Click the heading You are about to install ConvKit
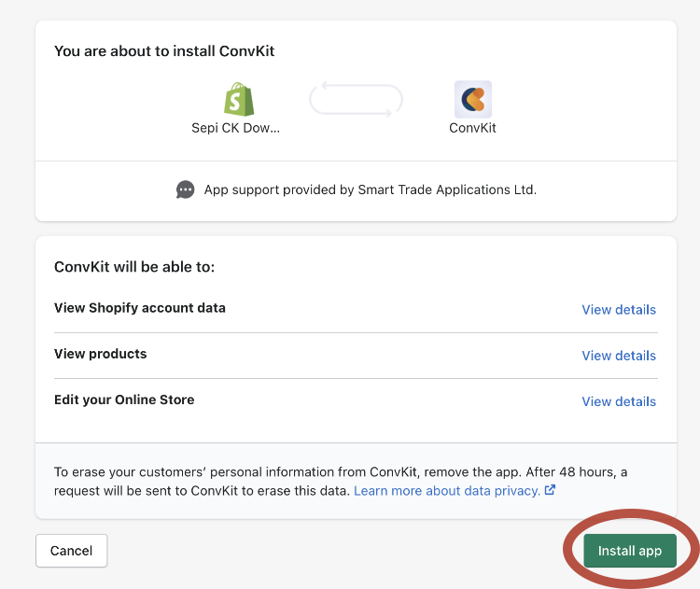 click(164, 51)
